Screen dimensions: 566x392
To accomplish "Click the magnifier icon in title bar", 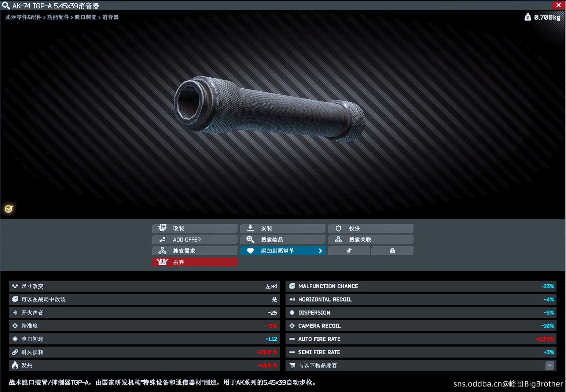I will tap(6, 5).
